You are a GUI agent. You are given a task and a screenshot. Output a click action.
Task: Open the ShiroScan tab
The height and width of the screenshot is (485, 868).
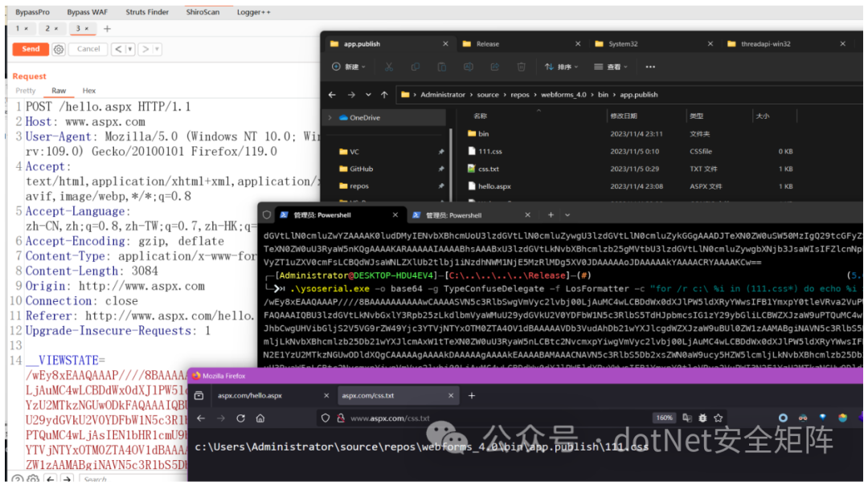(203, 11)
